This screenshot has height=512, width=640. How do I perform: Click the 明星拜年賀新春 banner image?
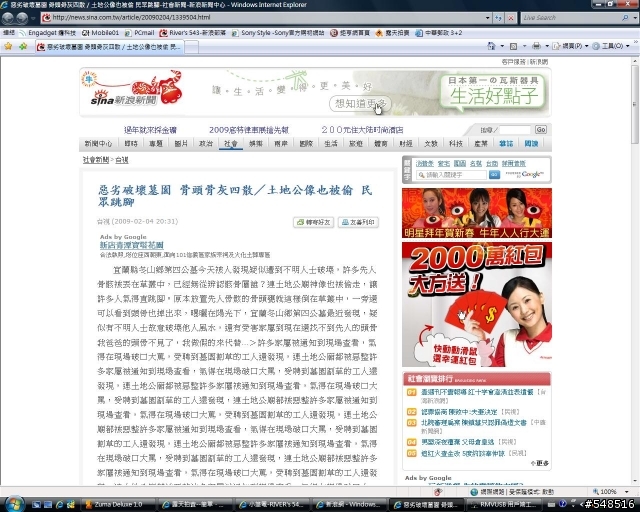click(x=477, y=213)
